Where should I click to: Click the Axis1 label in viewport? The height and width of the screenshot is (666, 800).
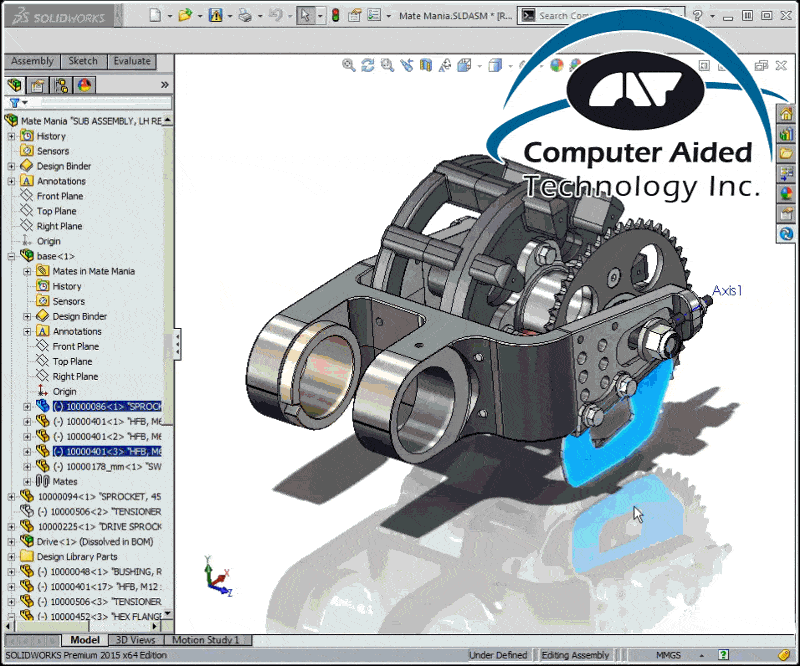pyautogui.click(x=727, y=291)
